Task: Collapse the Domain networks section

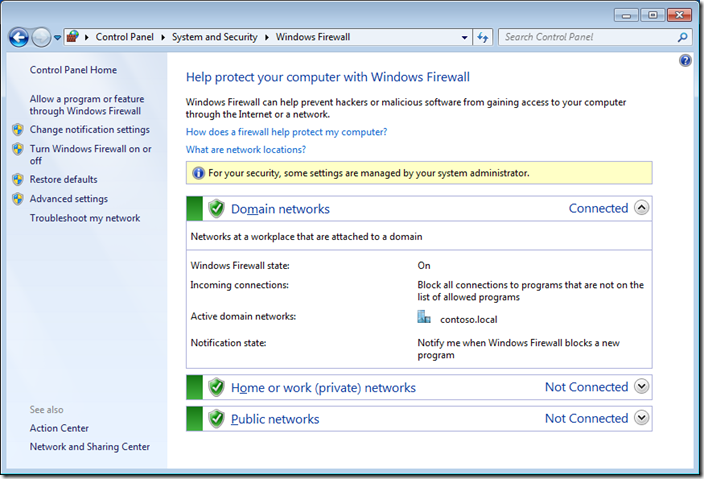Action: click(642, 208)
